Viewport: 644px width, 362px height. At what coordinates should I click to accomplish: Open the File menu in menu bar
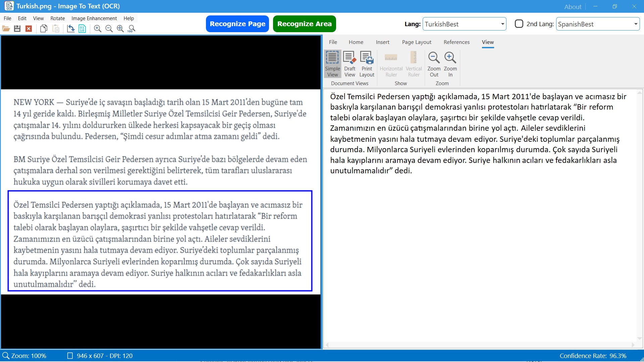7,18
